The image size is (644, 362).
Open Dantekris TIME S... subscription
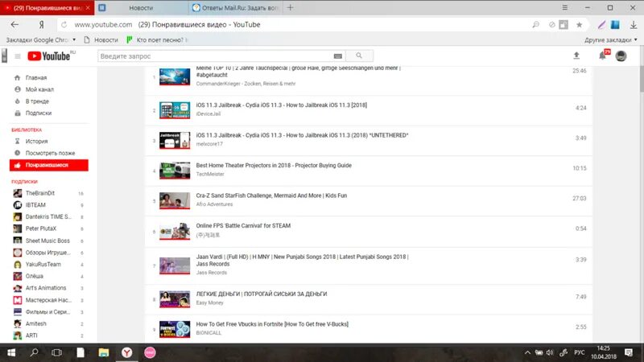click(49, 216)
